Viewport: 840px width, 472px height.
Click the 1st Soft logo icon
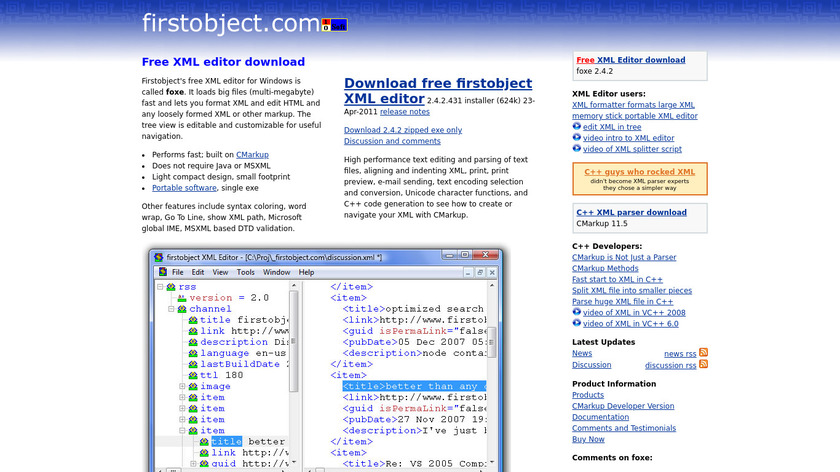point(334,25)
